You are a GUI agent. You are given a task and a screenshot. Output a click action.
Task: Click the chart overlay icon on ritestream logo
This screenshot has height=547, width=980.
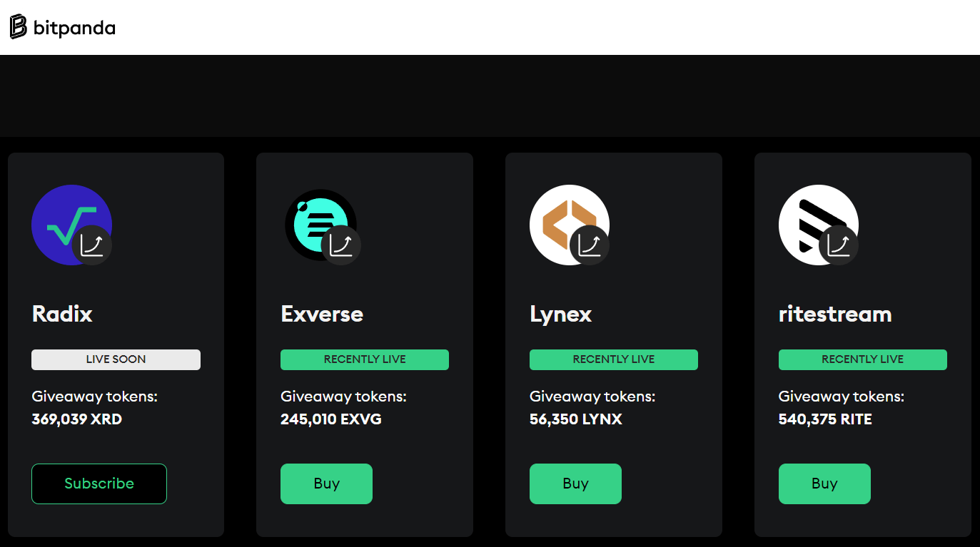pyautogui.click(x=839, y=245)
